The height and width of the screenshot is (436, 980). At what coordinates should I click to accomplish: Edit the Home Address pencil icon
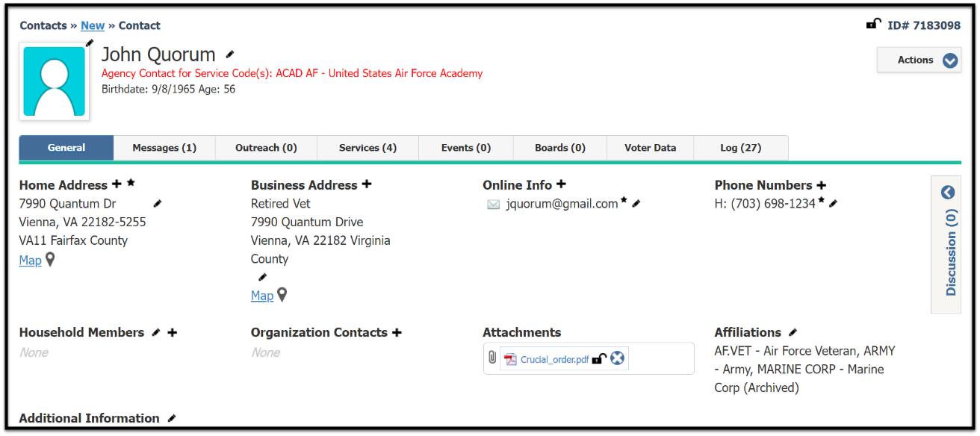click(x=157, y=203)
